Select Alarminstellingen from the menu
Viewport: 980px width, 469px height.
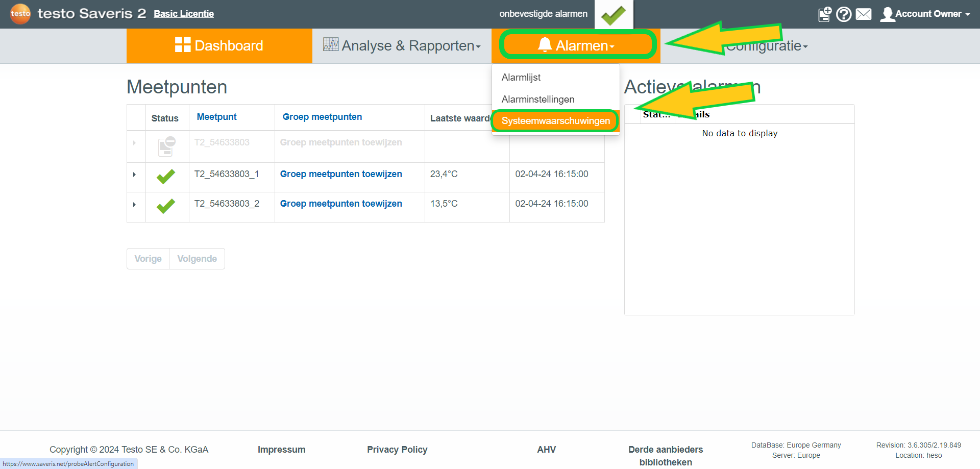click(x=537, y=99)
